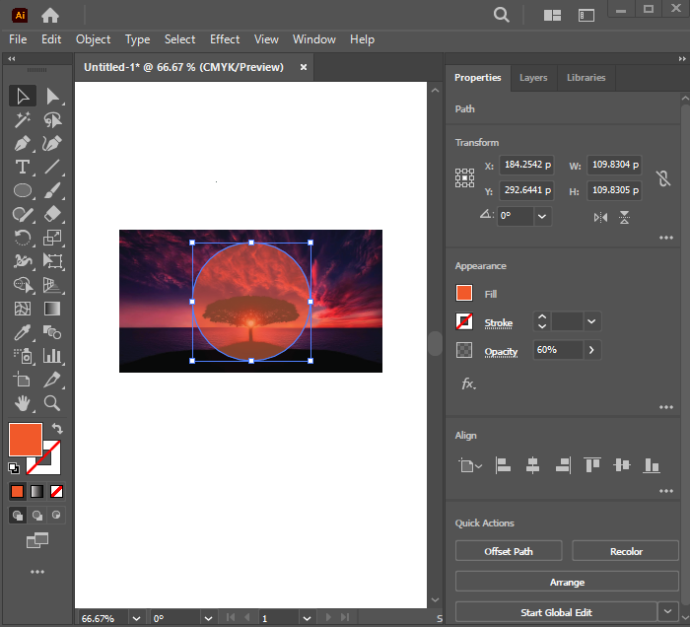The height and width of the screenshot is (627, 690).
Task: Flip the object horizontally
Action: pyautogui.click(x=600, y=217)
